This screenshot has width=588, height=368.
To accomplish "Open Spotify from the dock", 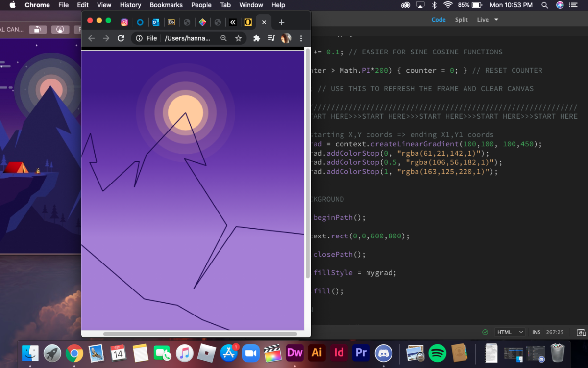I will click(437, 352).
